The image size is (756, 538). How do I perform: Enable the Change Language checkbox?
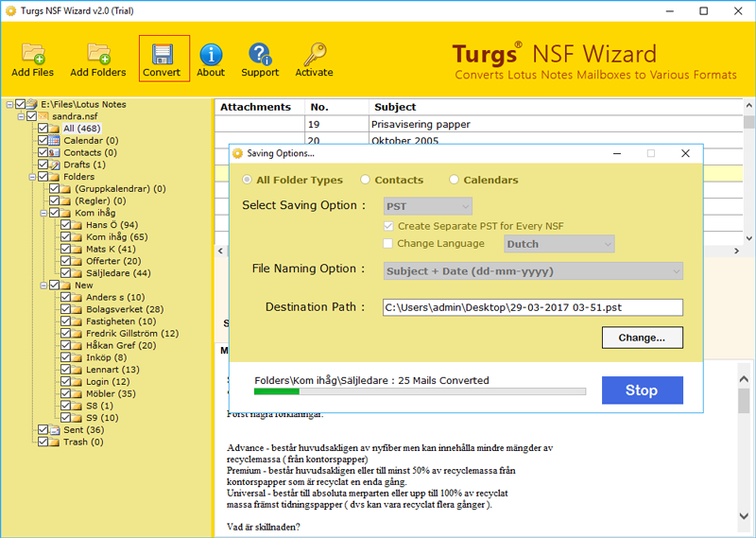point(387,243)
